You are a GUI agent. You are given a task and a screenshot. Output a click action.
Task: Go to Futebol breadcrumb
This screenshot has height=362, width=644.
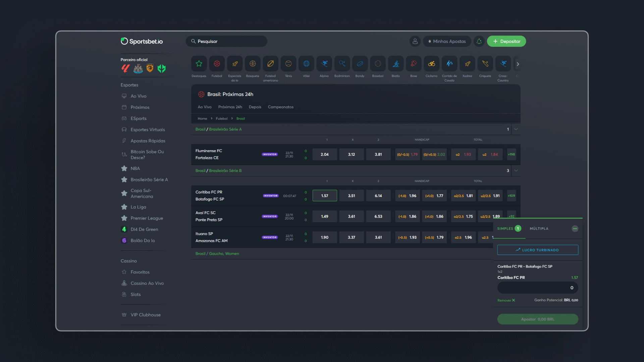point(222,119)
